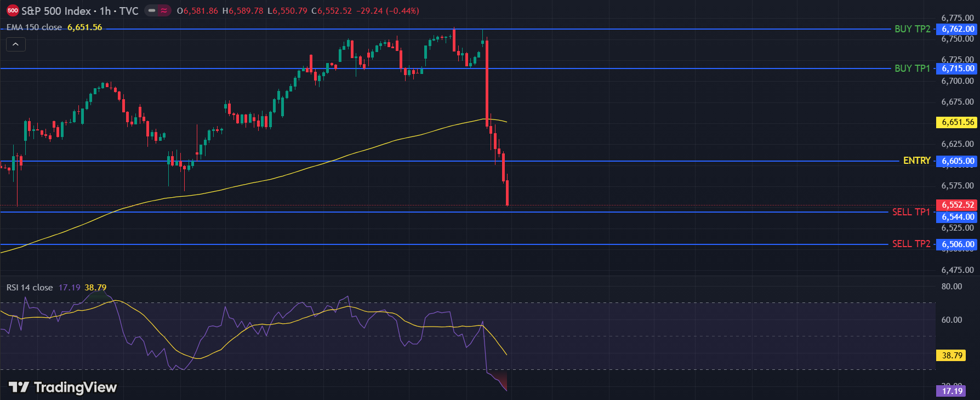The image size is (980, 400).
Task: Click the pink approximate-sign data indicator icon
Action: (x=164, y=11)
